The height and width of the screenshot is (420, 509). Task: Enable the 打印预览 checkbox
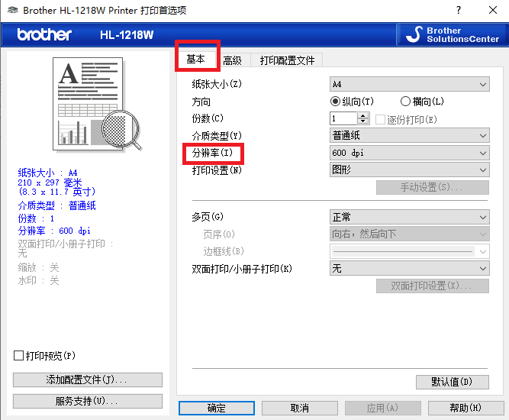pos(19,355)
